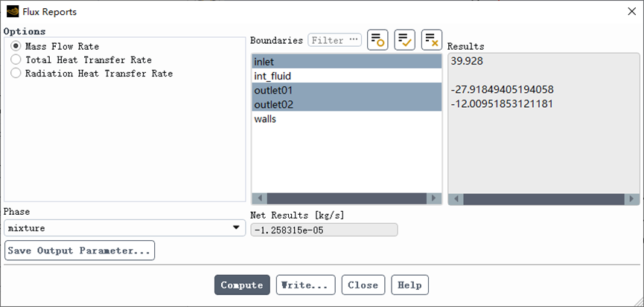Click the Compute button

click(x=242, y=285)
